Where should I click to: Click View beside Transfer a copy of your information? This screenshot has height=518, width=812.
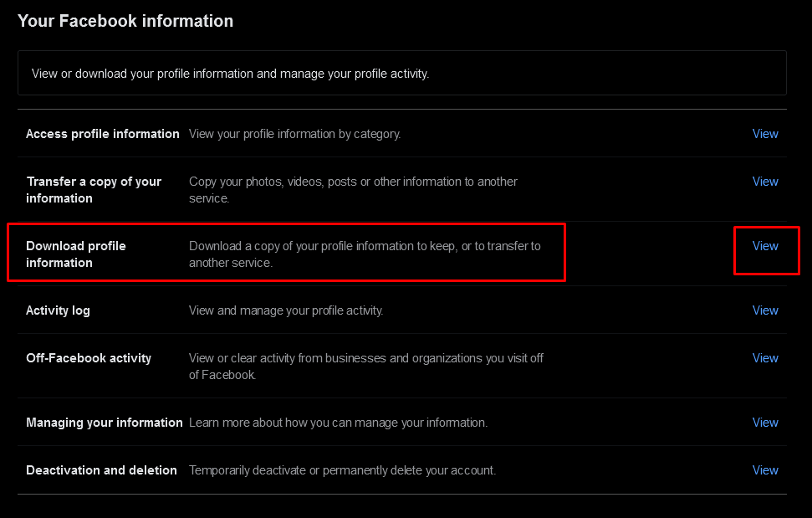tap(764, 182)
